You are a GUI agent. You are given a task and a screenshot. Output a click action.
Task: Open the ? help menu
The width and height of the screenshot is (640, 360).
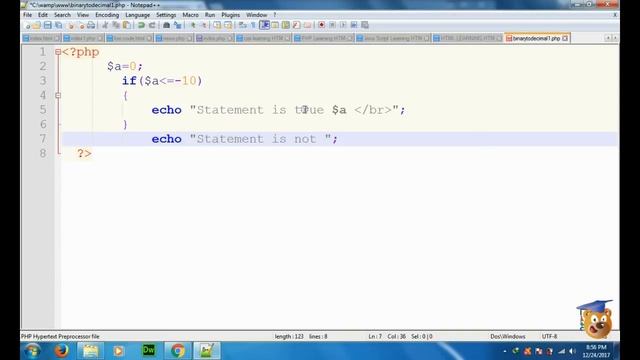click(x=275, y=15)
